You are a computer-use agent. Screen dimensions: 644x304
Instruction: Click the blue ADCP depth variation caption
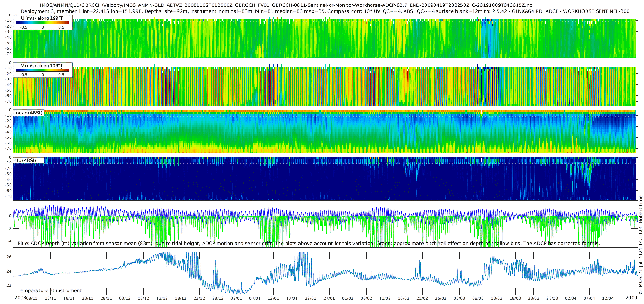coord(308,243)
